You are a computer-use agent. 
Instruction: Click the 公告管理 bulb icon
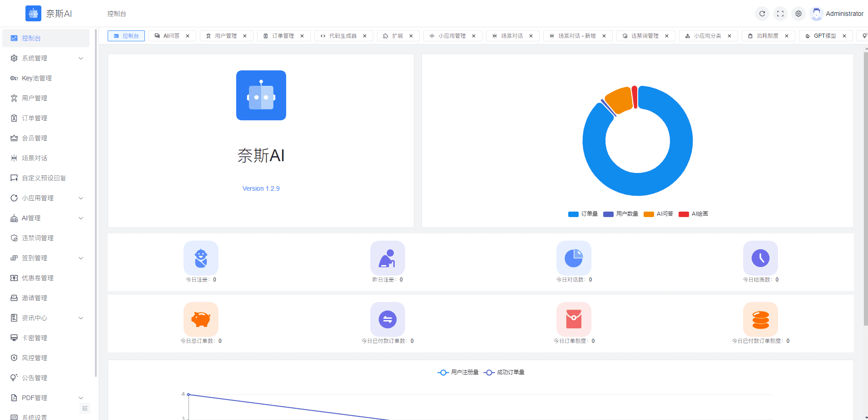[14, 378]
